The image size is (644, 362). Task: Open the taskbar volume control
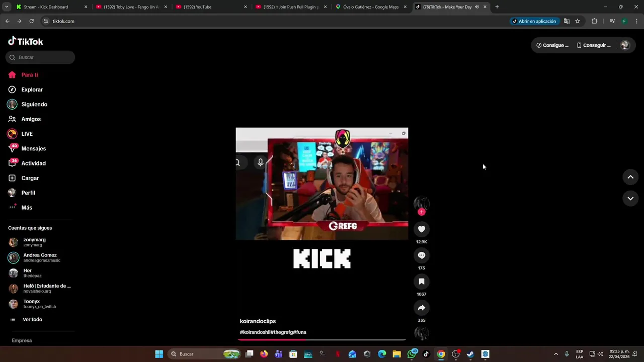tap(600, 354)
